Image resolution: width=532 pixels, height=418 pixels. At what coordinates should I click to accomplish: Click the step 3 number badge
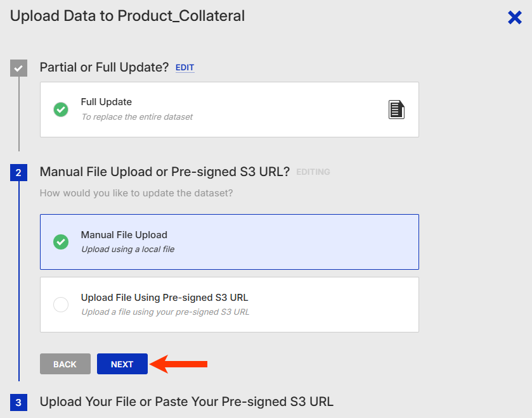coord(18,402)
